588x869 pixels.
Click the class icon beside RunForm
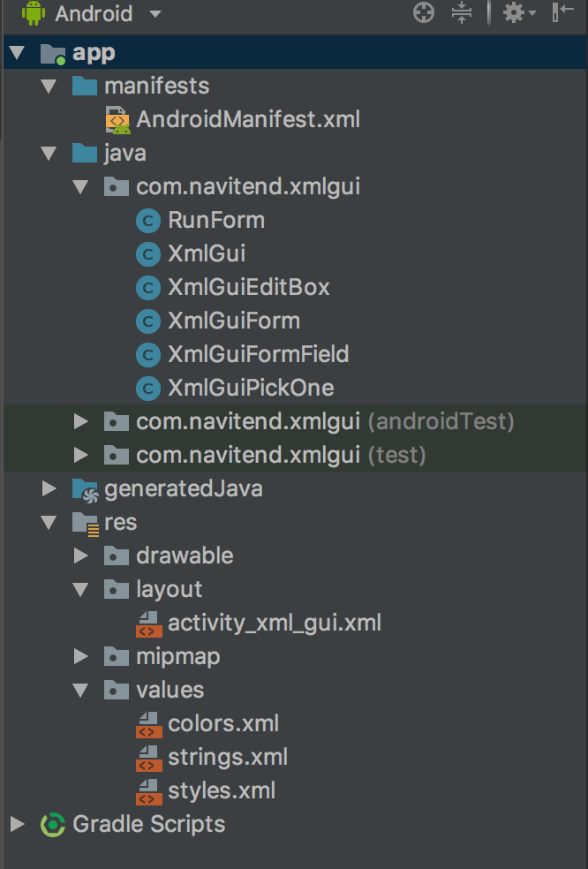[x=147, y=220]
